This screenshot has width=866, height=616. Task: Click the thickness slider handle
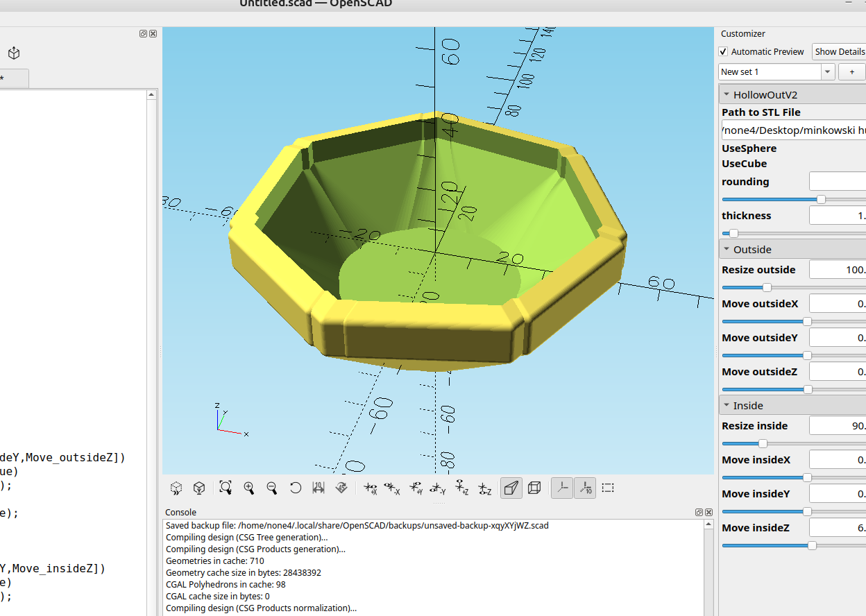click(733, 234)
